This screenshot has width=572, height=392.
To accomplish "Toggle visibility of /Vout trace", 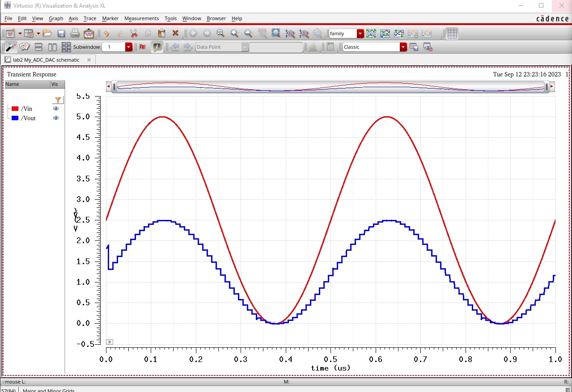I will [56, 118].
